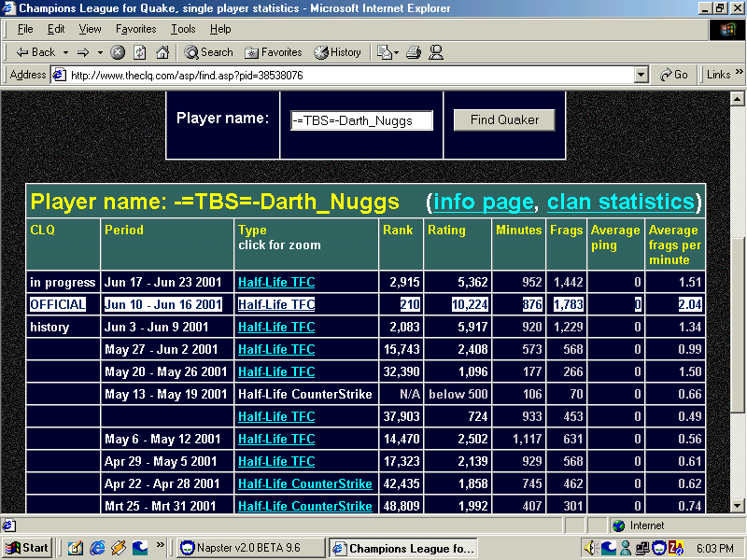Click the Back navigation button
Screen dimensions: 747x560
[x=35, y=52]
